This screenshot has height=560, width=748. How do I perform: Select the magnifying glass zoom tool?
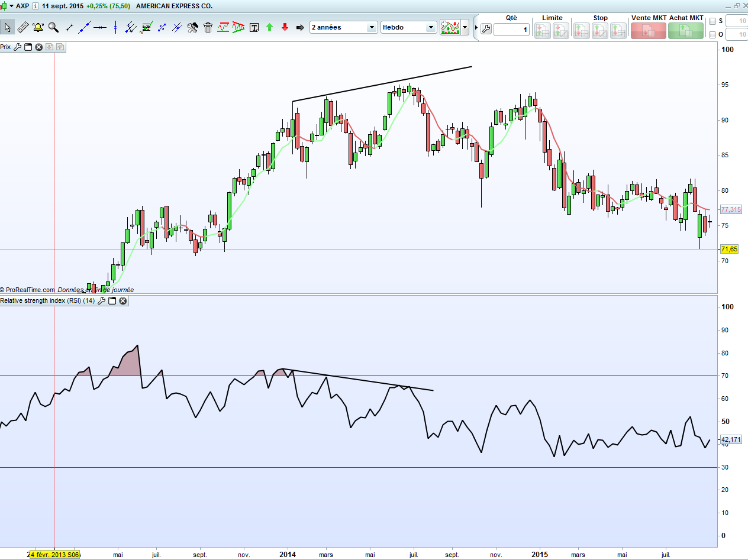coord(54,27)
